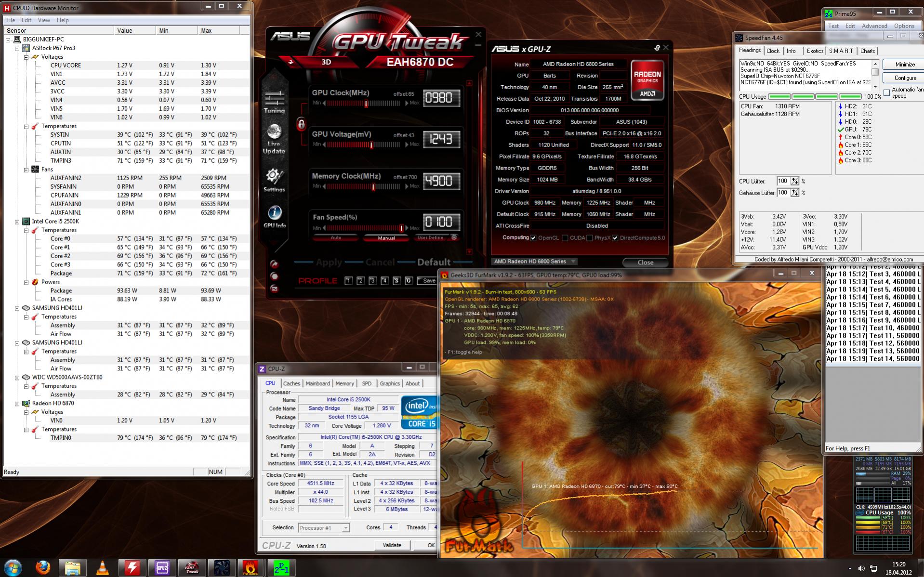The width and height of the screenshot is (924, 577).
Task: Adjust the Fan Speed slider handle
Action: pyautogui.click(x=401, y=228)
